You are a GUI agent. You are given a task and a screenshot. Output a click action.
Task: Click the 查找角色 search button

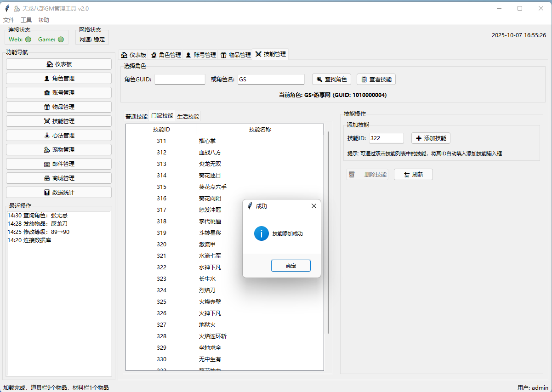pos(331,79)
